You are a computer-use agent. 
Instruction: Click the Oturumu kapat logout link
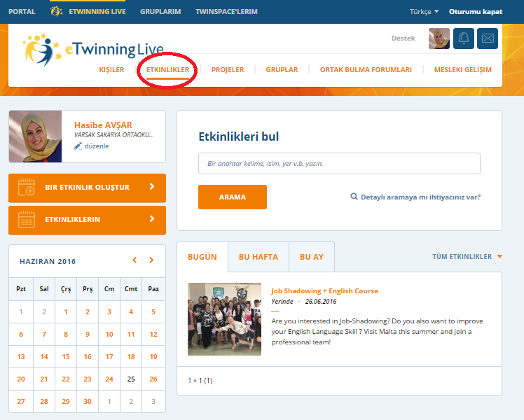point(476,11)
